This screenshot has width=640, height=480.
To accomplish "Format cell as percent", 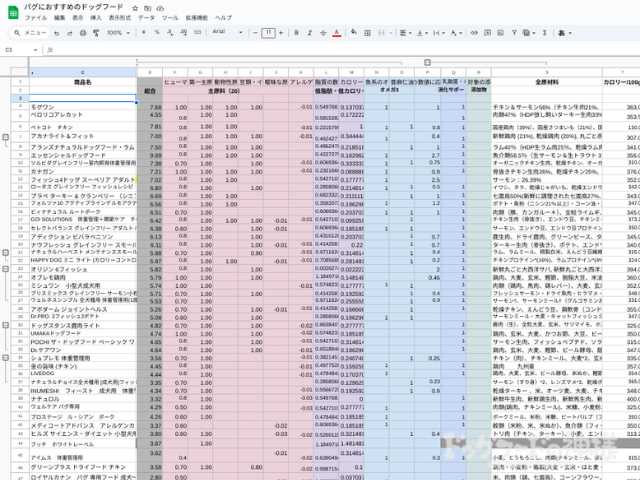I will [157, 32].
